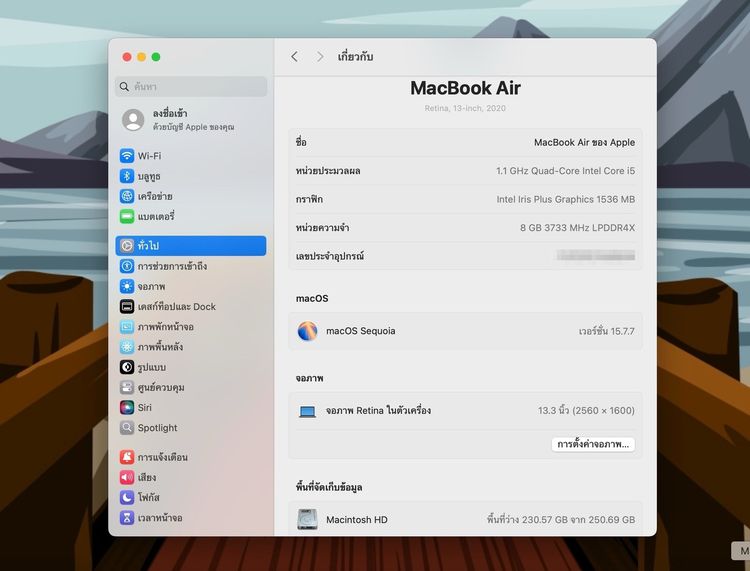Open Battery (แบตเตอรี่) icon
The height and width of the screenshot is (571, 750).
pos(127,216)
